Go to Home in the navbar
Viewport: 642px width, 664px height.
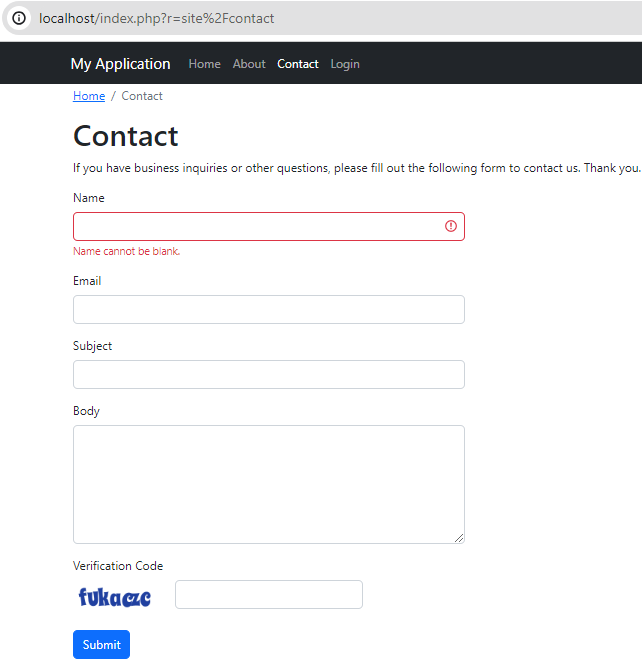[x=205, y=64]
